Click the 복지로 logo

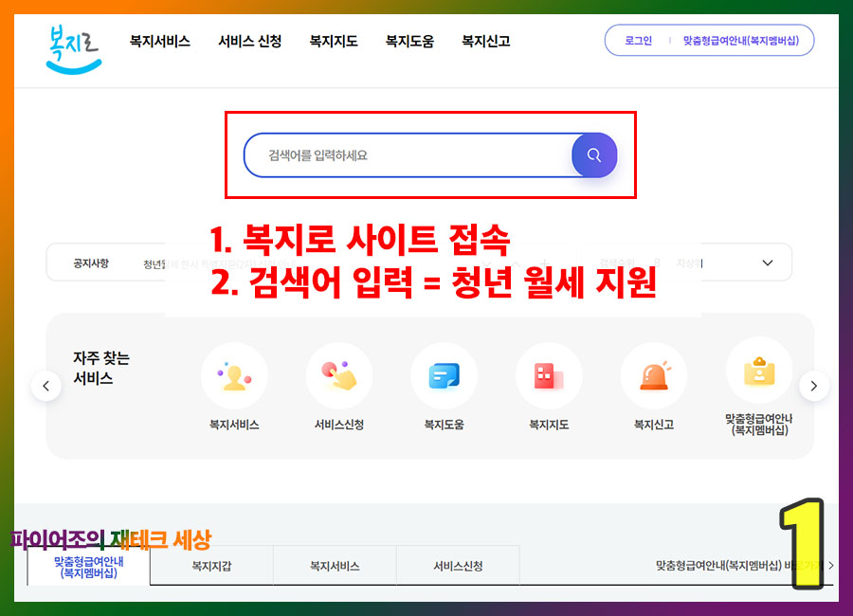click(x=74, y=49)
